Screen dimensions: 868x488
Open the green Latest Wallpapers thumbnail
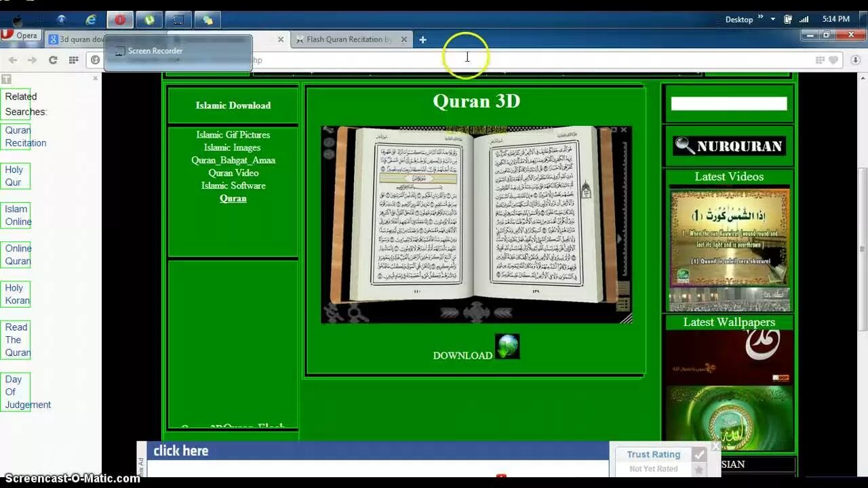[730, 418]
